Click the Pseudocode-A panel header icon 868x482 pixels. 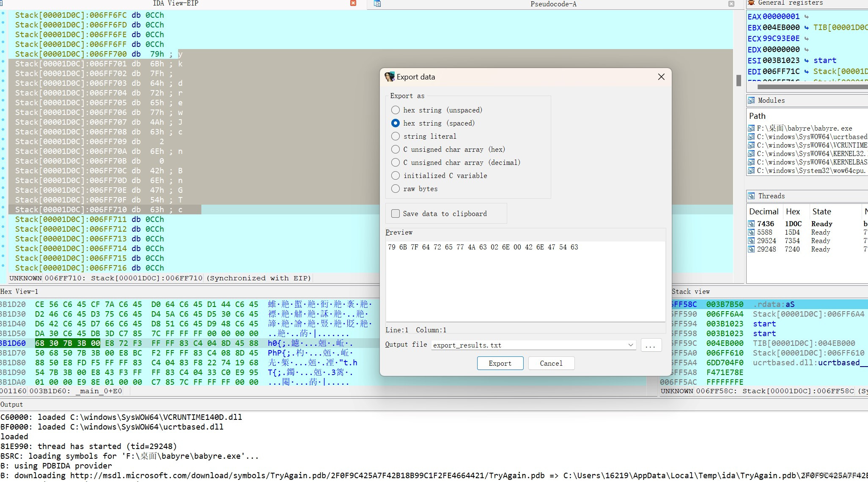pos(377,4)
